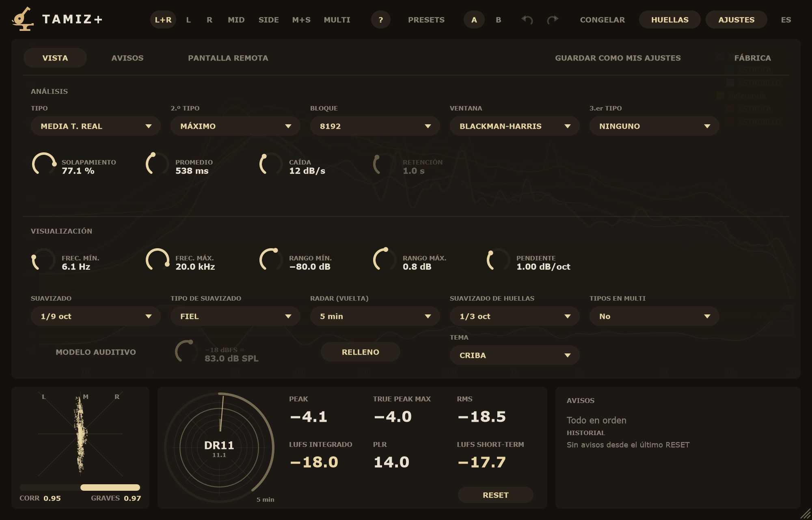Viewport: 812px width, 520px height.
Task: Open the Ventana Blackman-Harris dropdown
Action: [x=515, y=126]
